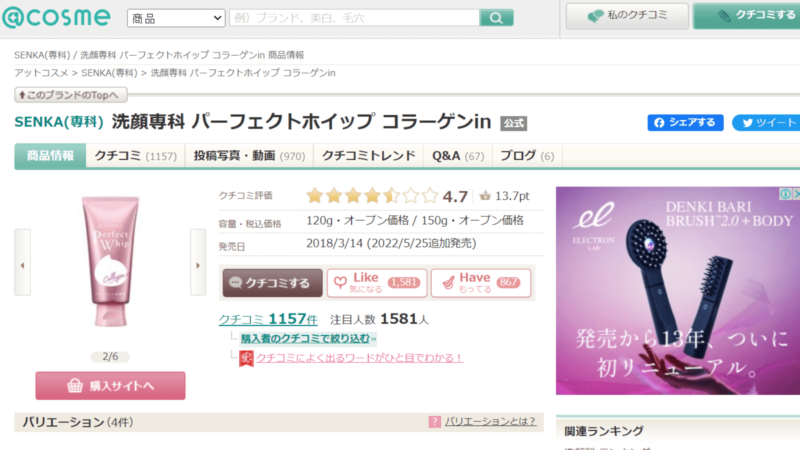Image resolution: width=800 pixels, height=450 pixels.
Task: Click the 2/6 image counter
Action: [x=110, y=357]
